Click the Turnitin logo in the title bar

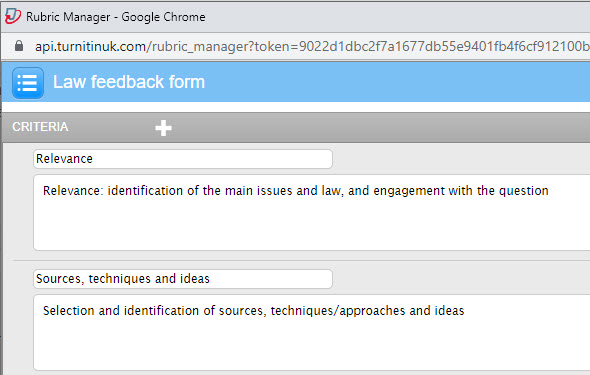click(12, 16)
